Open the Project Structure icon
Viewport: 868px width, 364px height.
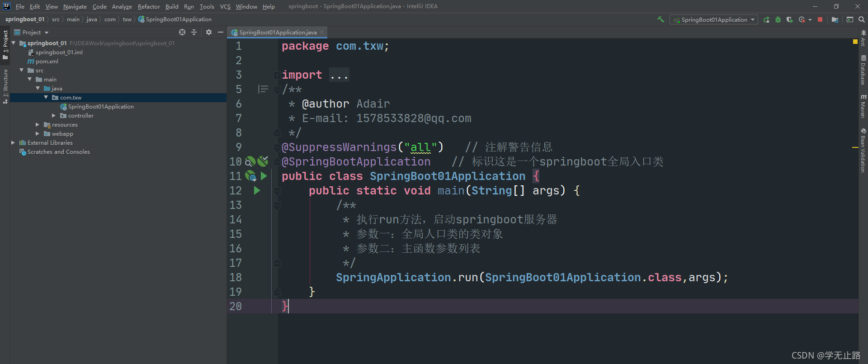835,19
